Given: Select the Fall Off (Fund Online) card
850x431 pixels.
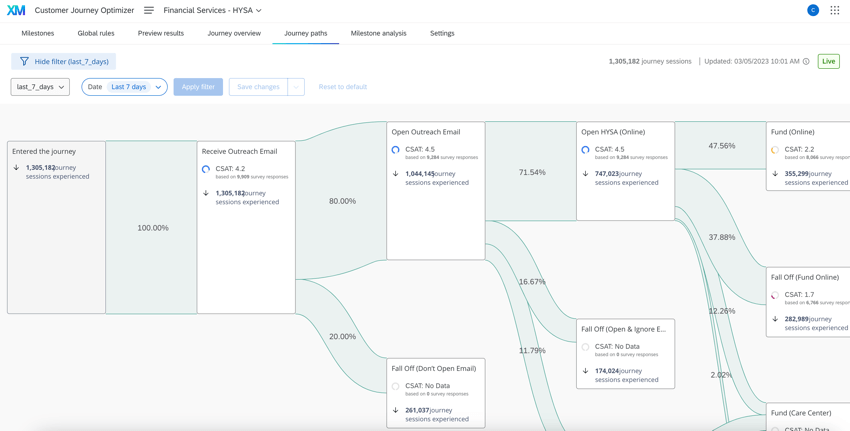Looking at the screenshot, I should click(808, 301).
